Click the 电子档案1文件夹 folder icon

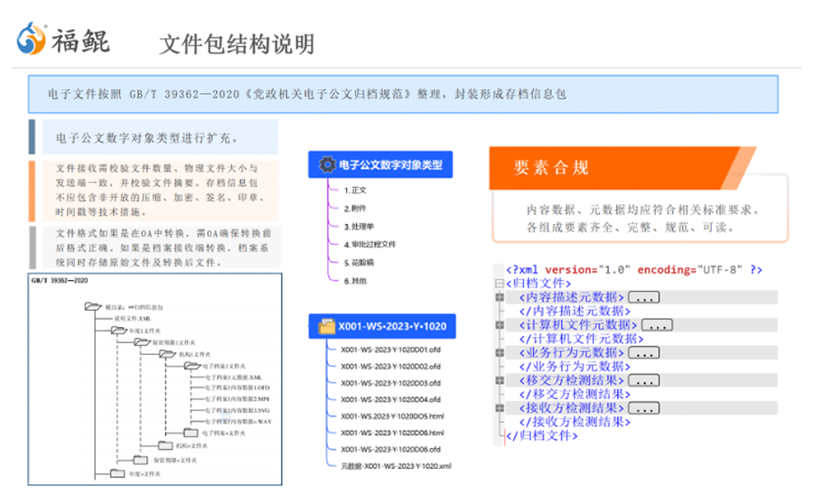click(192, 366)
